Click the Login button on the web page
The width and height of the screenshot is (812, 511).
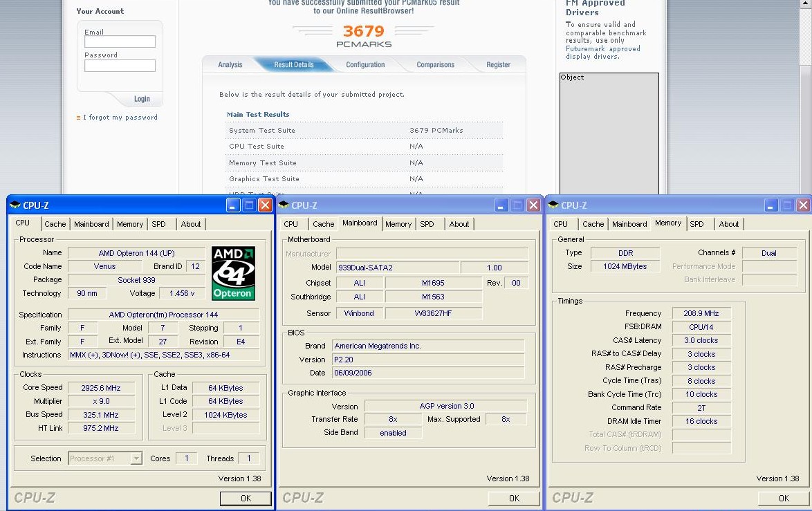pyautogui.click(x=141, y=99)
